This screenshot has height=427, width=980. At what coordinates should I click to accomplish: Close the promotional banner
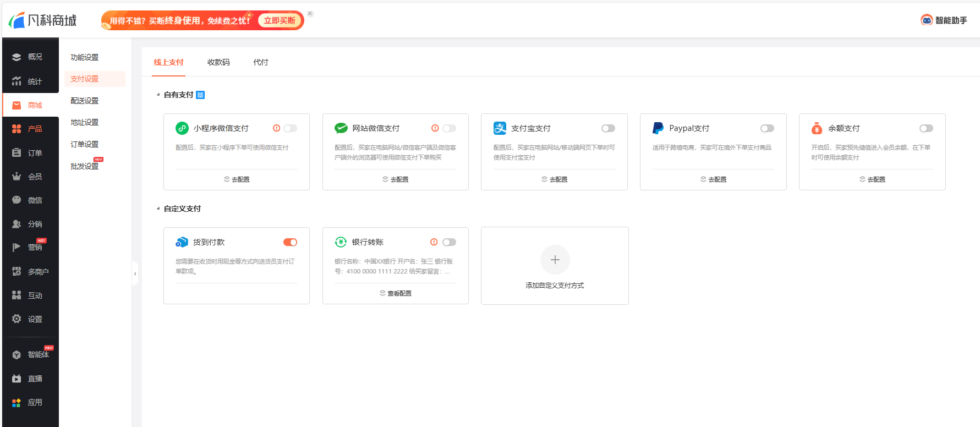click(310, 14)
